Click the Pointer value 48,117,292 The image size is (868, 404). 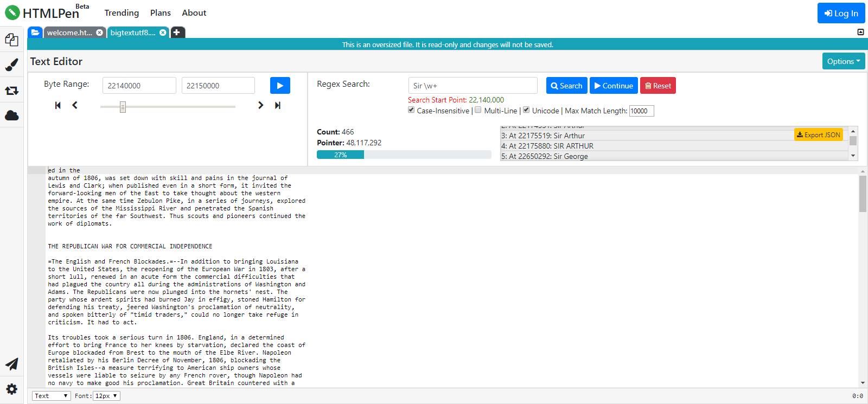pyautogui.click(x=364, y=143)
